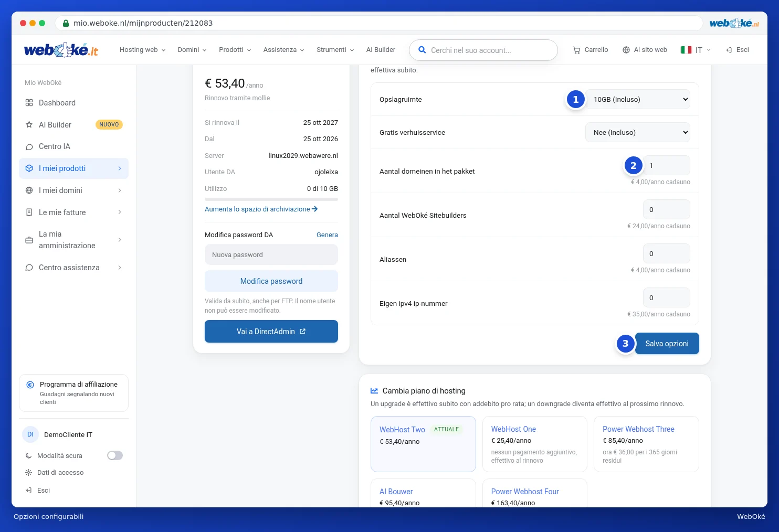Image resolution: width=779 pixels, height=532 pixels.
Task: Toggle Modalità scura switch
Action: pos(115,455)
